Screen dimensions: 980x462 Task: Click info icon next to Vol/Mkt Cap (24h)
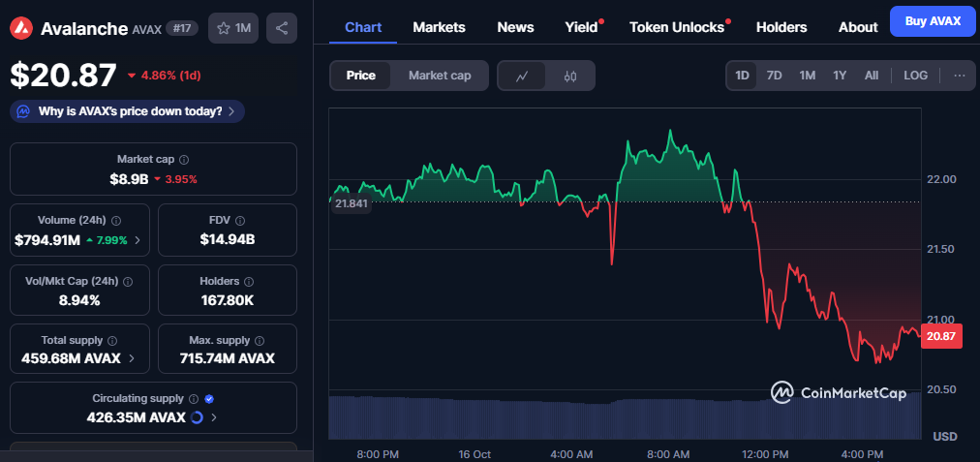coord(128,282)
